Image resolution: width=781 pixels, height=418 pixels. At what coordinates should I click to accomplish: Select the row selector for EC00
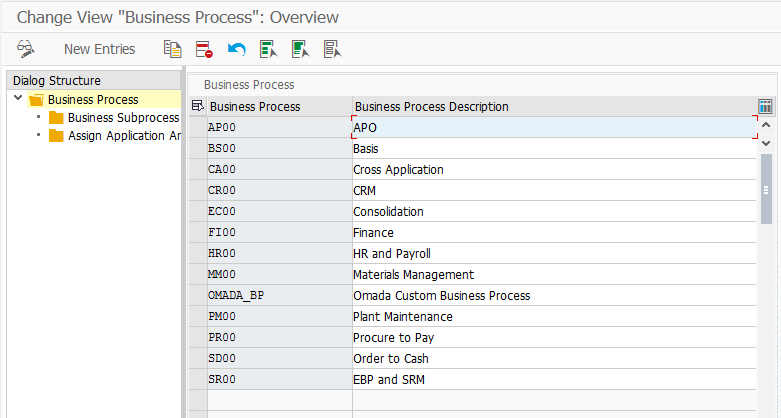pos(198,211)
